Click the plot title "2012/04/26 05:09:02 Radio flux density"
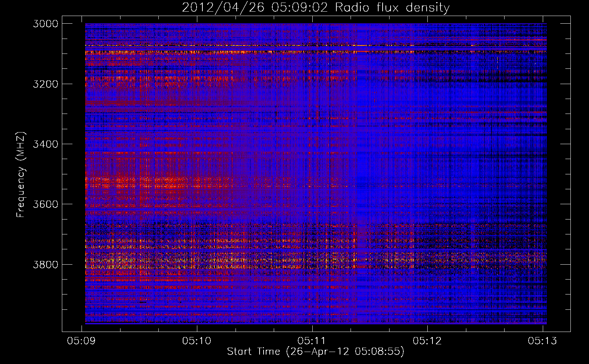 [x=316, y=8]
